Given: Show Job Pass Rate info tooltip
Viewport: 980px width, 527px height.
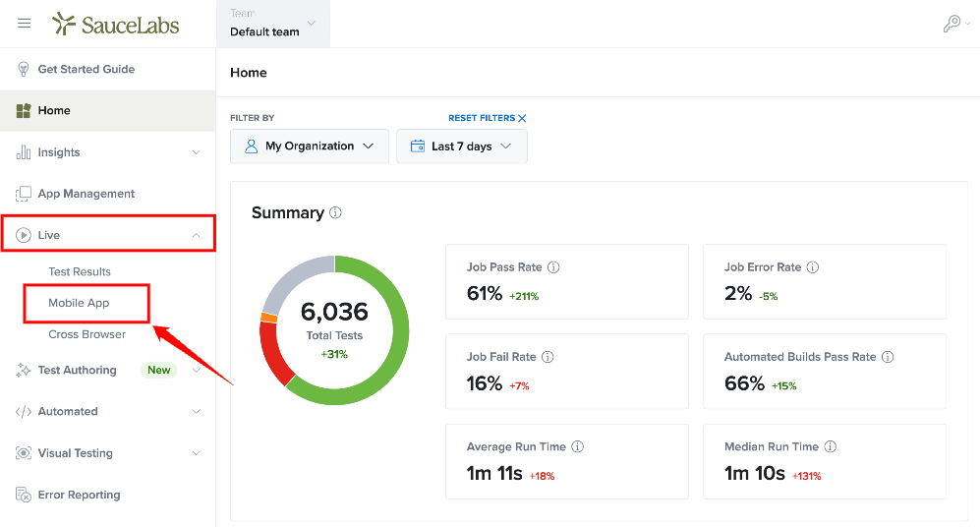Looking at the screenshot, I should tap(553, 266).
